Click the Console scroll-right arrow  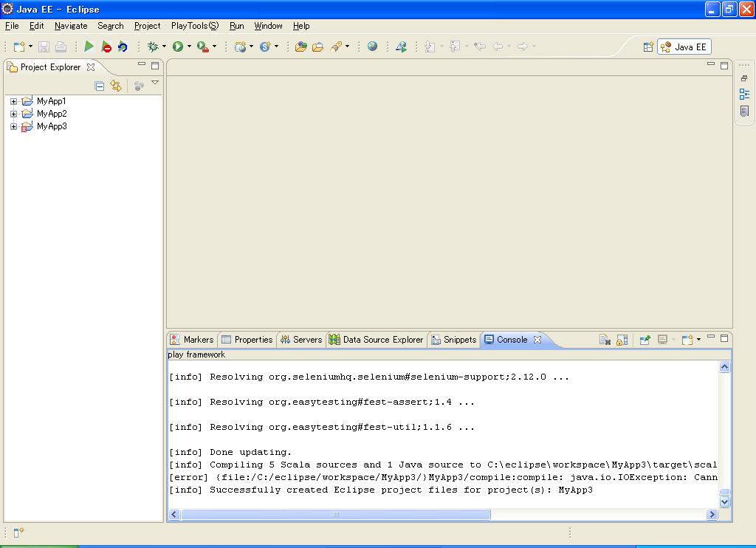[712, 515]
